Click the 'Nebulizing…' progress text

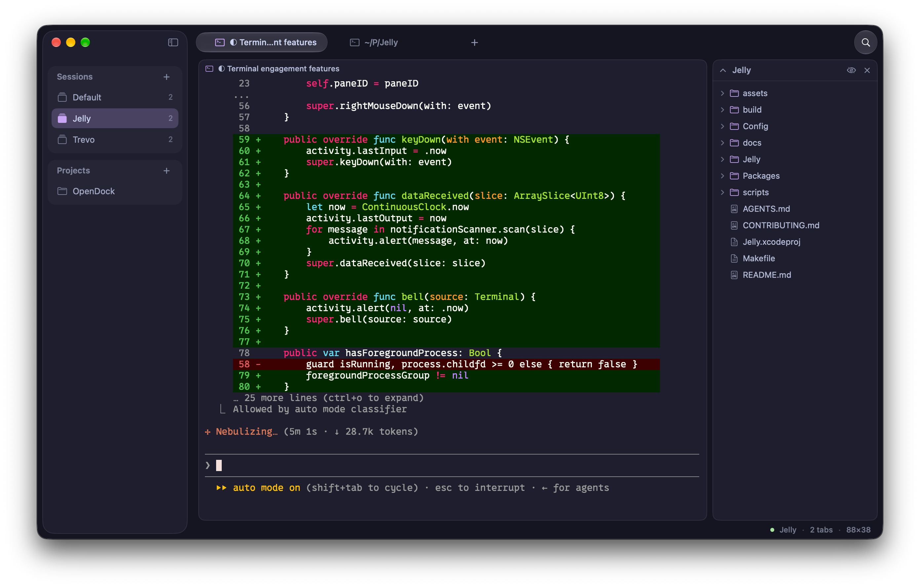click(247, 432)
